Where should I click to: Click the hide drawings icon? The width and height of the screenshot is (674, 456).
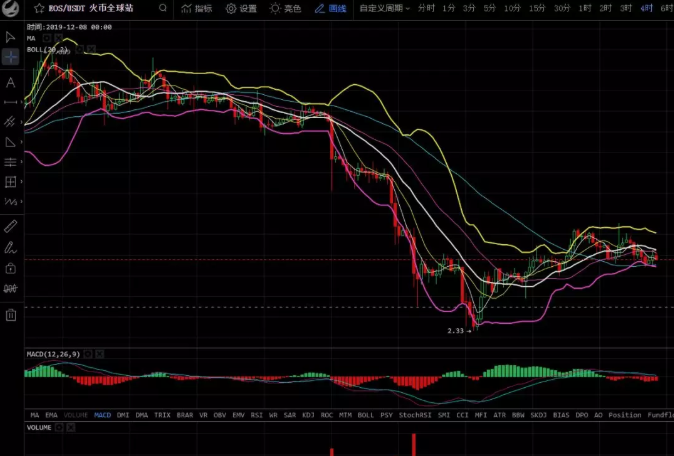10,288
